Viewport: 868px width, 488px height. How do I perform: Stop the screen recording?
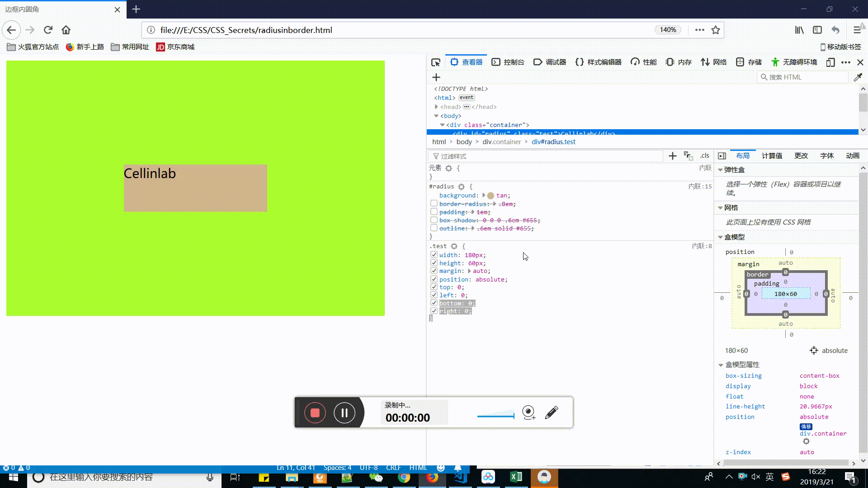pos(315,413)
